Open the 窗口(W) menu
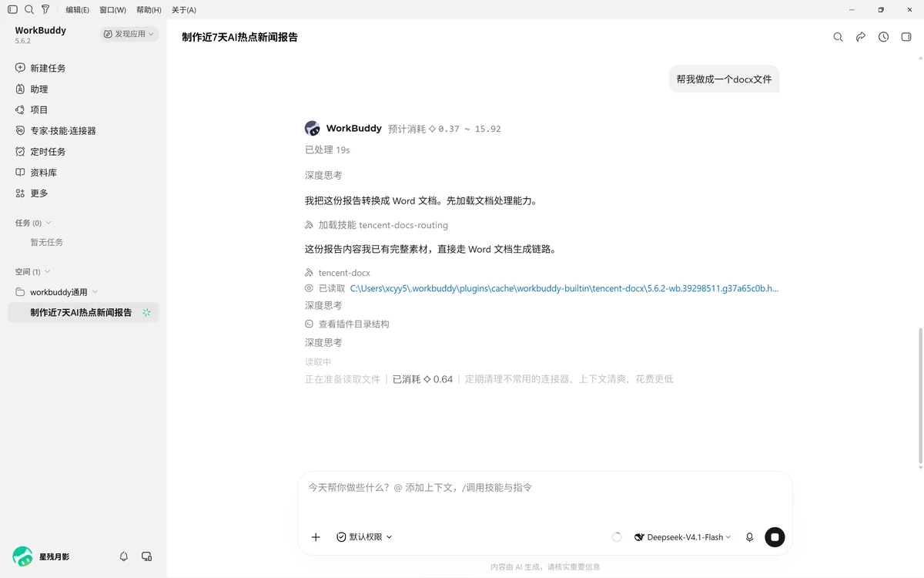Image resolution: width=924 pixels, height=578 pixels. 112,10
